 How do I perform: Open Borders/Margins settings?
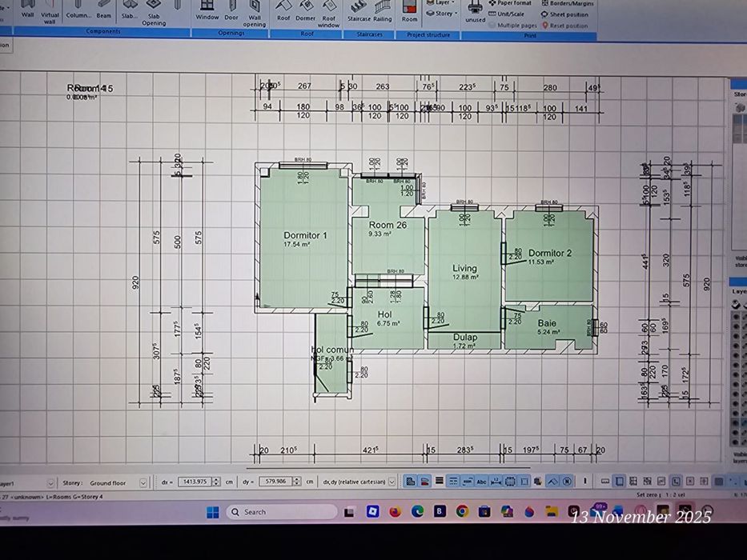pos(568,3)
